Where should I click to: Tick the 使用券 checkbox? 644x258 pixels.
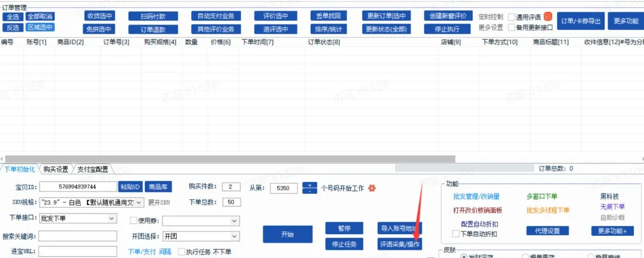tap(133, 221)
